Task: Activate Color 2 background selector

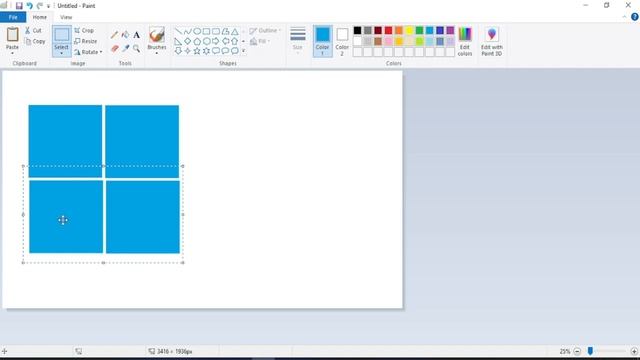Action: (x=342, y=41)
